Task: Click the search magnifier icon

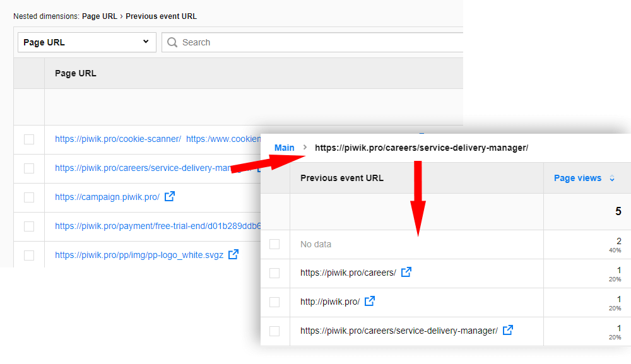Action: tap(172, 42)
